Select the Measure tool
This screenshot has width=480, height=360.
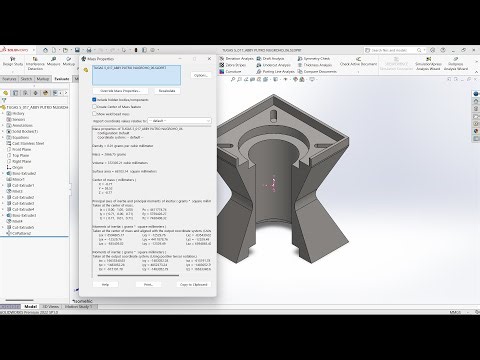(53, 61)
